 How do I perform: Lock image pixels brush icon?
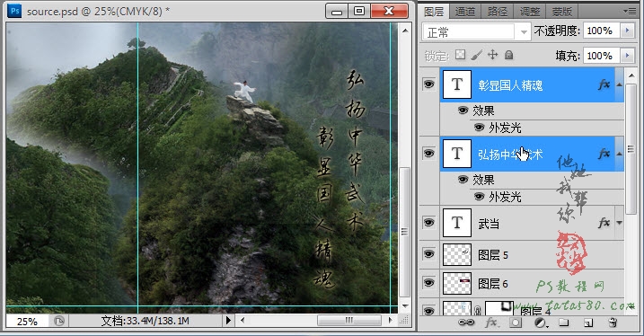point(476,55)
